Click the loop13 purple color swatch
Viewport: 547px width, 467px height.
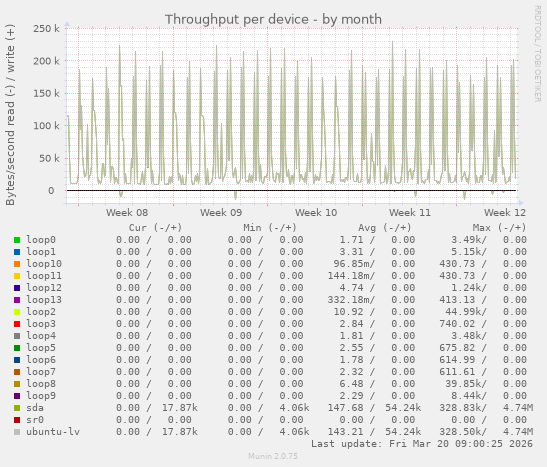(17, 300)
